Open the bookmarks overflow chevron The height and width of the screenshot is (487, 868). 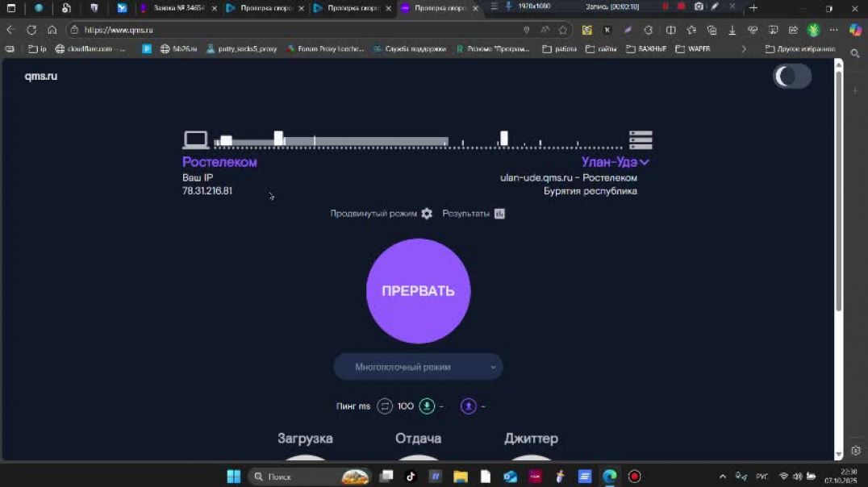click(x=744, y=49)
